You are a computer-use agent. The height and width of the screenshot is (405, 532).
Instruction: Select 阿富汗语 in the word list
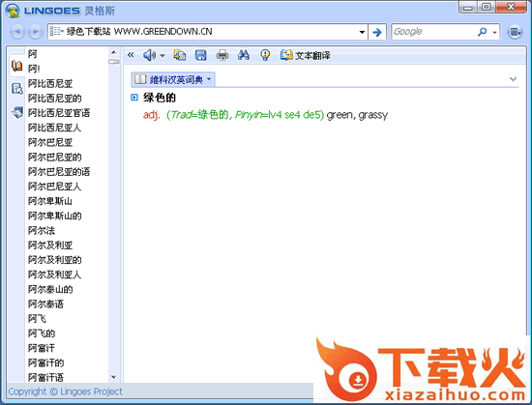click(x=45, y=377)
